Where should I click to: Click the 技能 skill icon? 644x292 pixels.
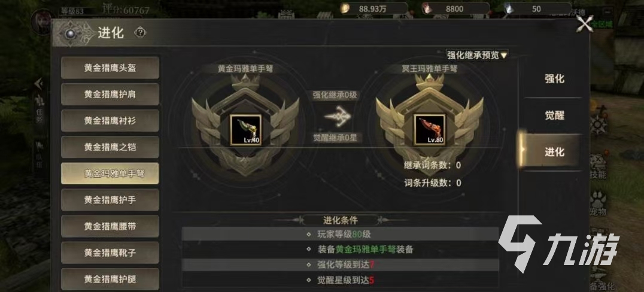(x=598, y=165)
